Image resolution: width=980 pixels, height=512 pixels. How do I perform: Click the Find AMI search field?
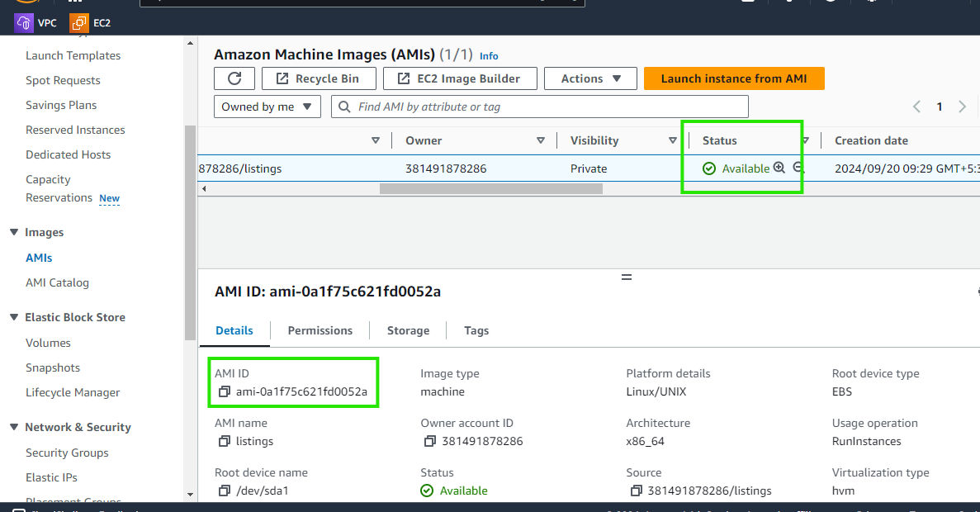pos(545,107)
